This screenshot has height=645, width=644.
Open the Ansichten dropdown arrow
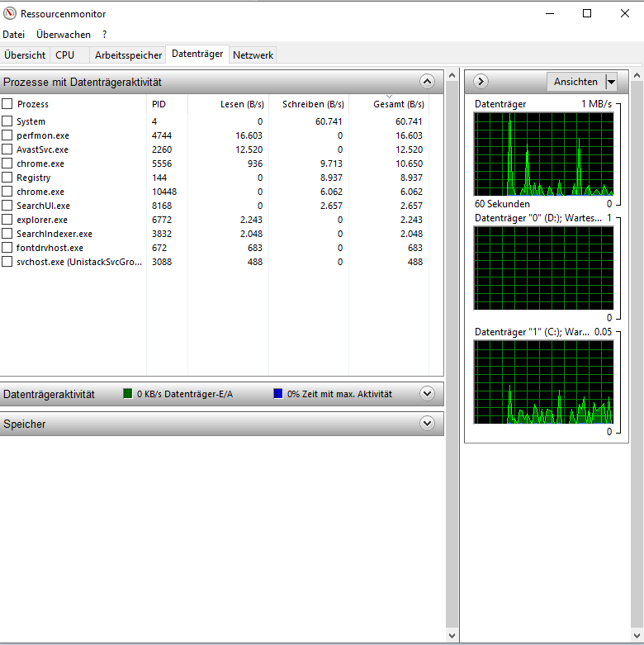pyautogui.click(x=612, y=82)
